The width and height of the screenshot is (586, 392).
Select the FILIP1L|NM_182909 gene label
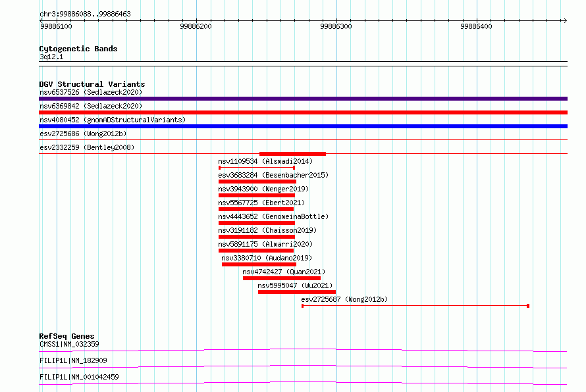tap(73, 360)
